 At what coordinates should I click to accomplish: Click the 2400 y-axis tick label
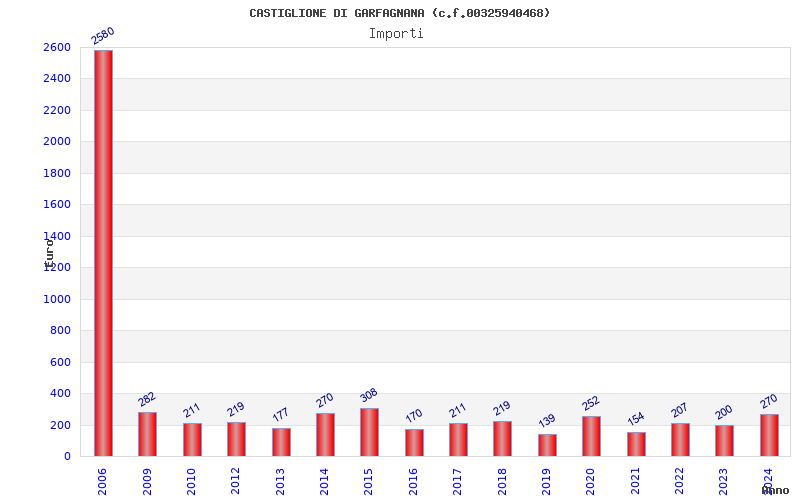click(x=57, y=79)
